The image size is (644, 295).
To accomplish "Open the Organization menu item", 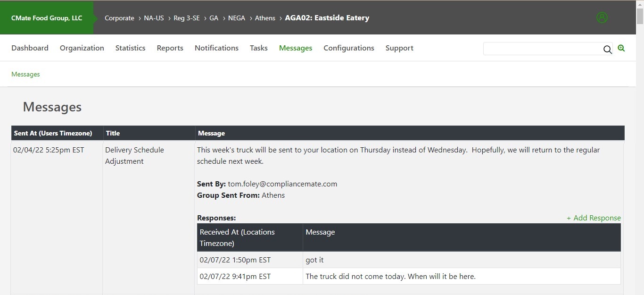I will 82,48.
